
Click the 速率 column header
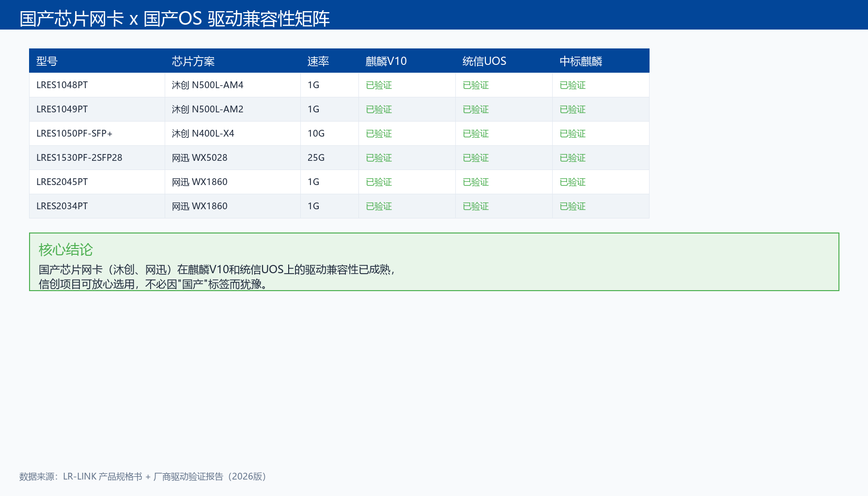(x=329, y=61)
